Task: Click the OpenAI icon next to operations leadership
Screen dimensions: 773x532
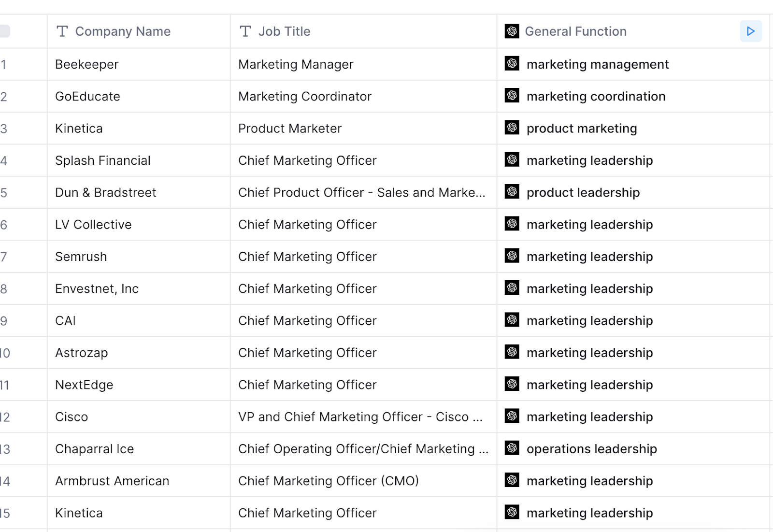Action: [x=512, y=448]
